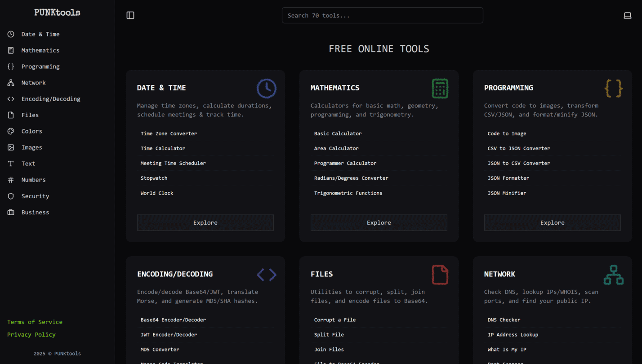Click the angle brackets icon on Encoding/Decoding card
This screenshot has height=364, width=642.
267,275
